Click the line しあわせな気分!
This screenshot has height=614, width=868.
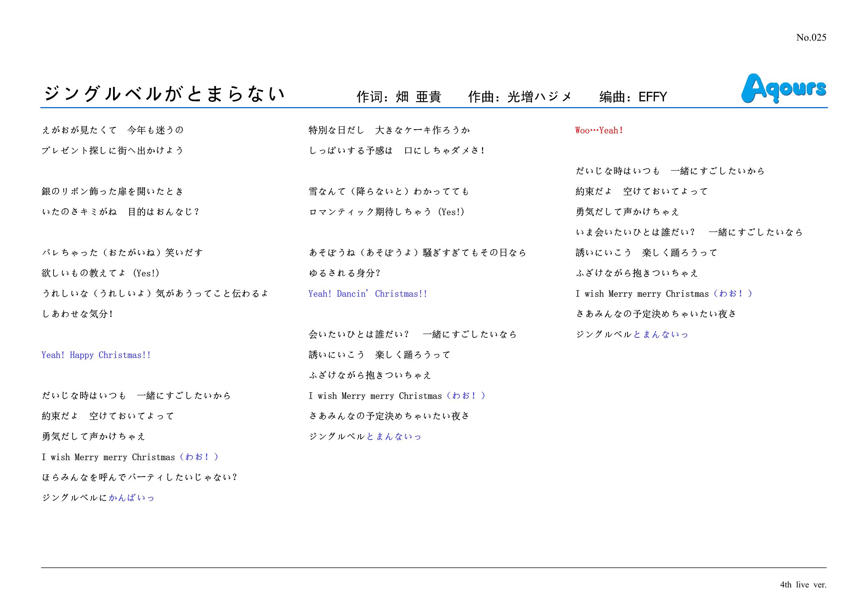pyautogui.click(x=77, y=314)
